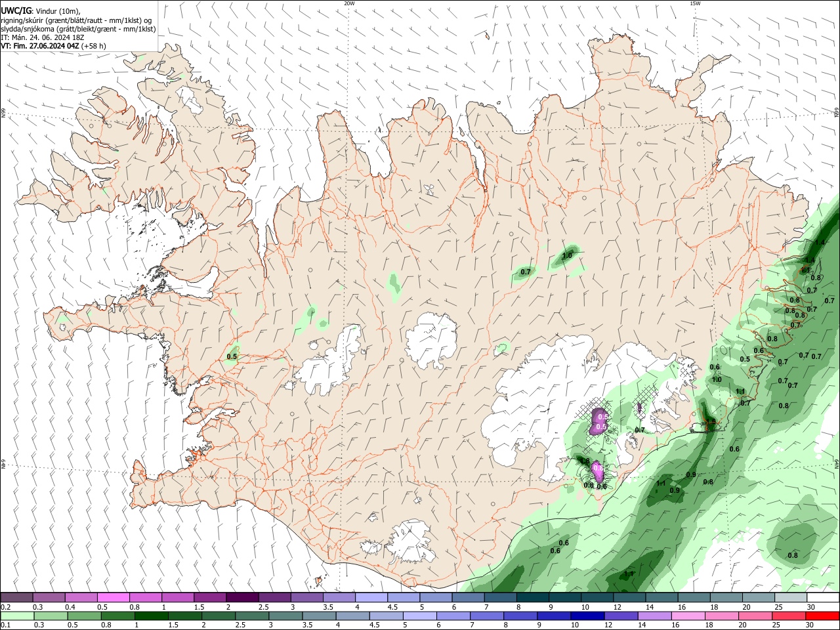Click the 0.1 legend scale label
The image size is (840, 630).
pos(5,626)
